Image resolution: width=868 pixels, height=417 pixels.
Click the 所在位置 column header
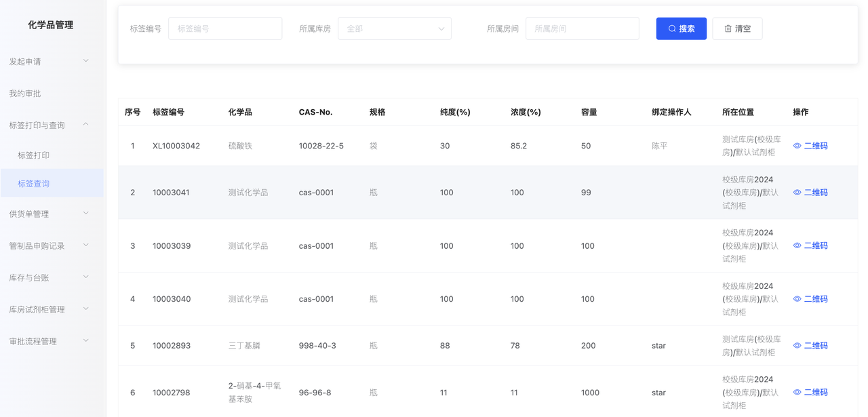point(738,112)
